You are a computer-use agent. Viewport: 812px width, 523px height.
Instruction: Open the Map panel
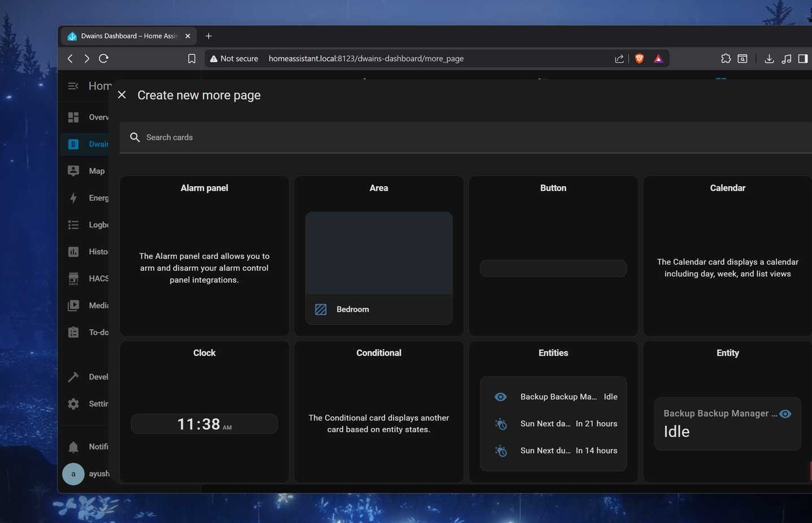coord(73,170)
